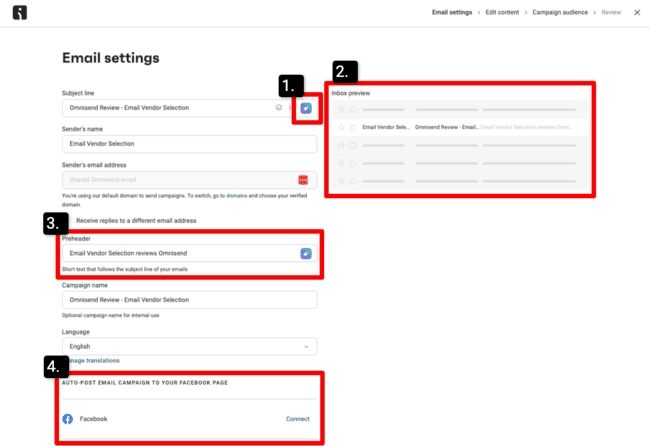Go to Email settings step
650x446 pixels.
click(x=452, y=12)
